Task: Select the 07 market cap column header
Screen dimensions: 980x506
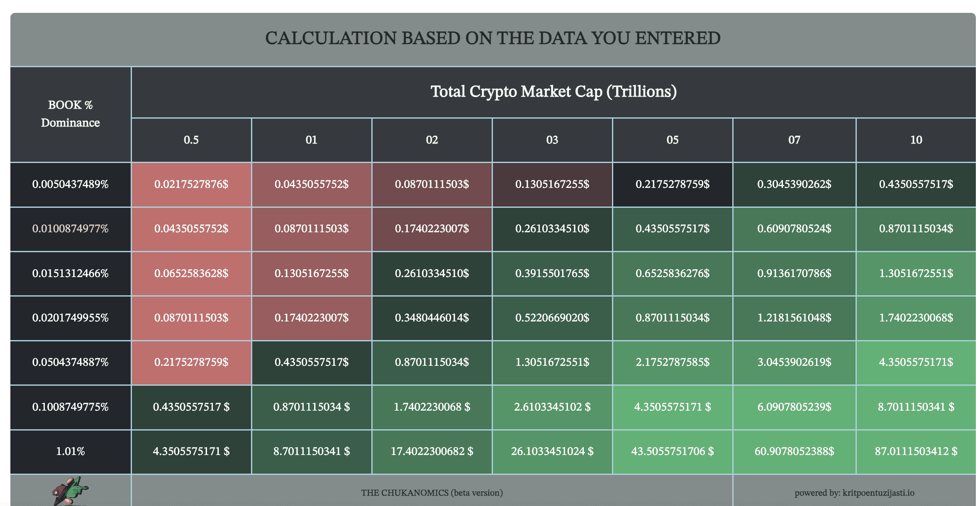Action: pyautogui.click(x=794, y=140)
